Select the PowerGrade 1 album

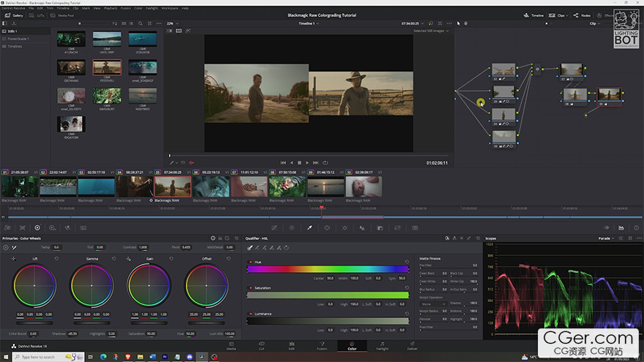(x=18, y=39)
